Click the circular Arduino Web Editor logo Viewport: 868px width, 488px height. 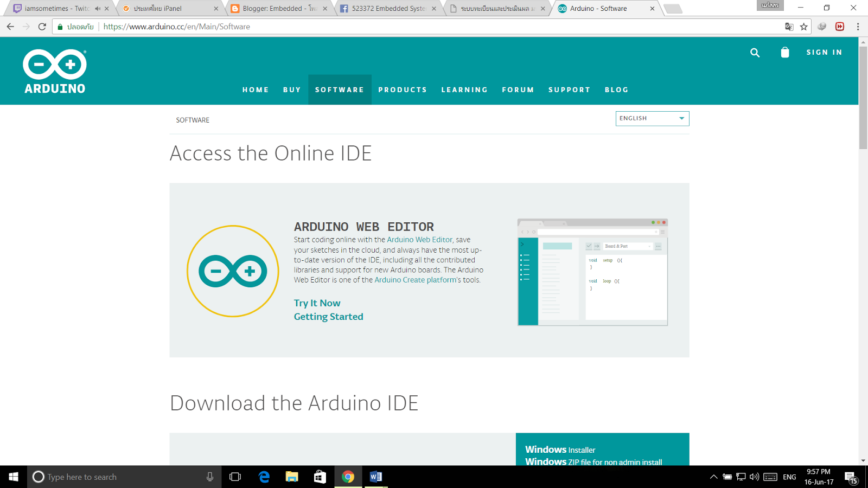[233, 271]
